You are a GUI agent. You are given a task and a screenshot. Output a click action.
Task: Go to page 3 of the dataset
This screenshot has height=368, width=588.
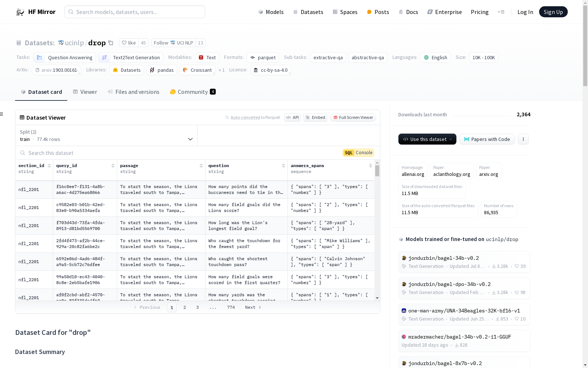pyautogui.click(x=197, y=307)
